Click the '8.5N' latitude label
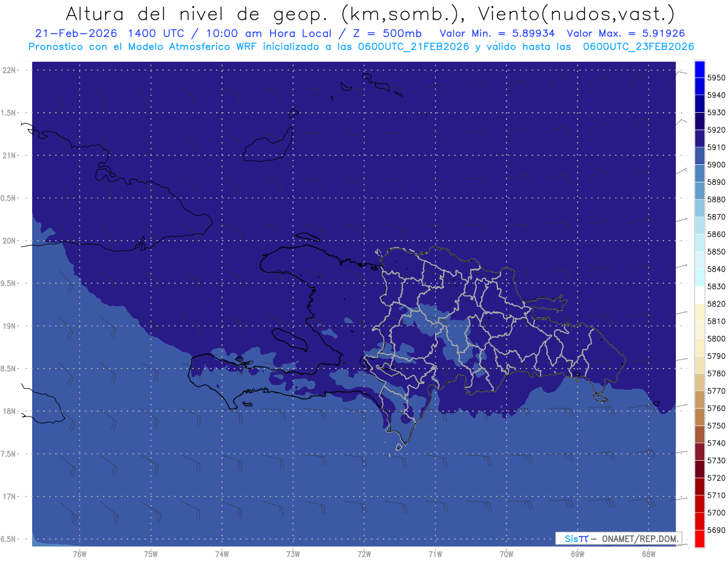The height and width of the screenshot is (562, 728). pyautogui.click(x=9, y=369)
